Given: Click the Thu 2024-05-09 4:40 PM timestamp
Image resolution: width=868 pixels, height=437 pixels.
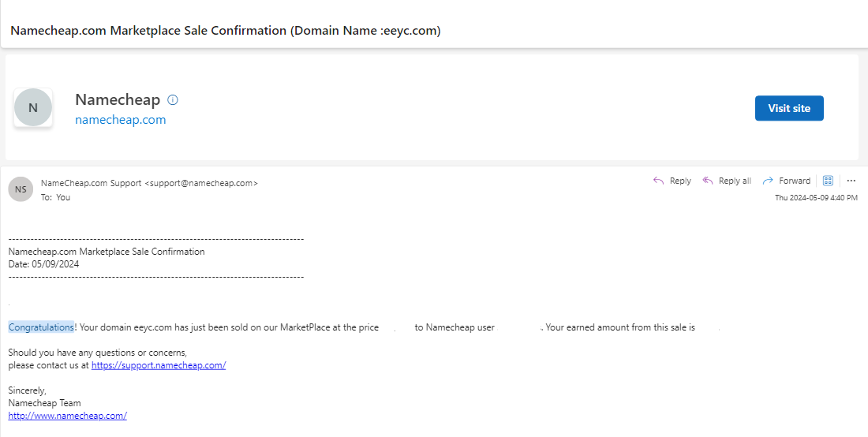Looking at the screenshot, I should click(816, 197).
